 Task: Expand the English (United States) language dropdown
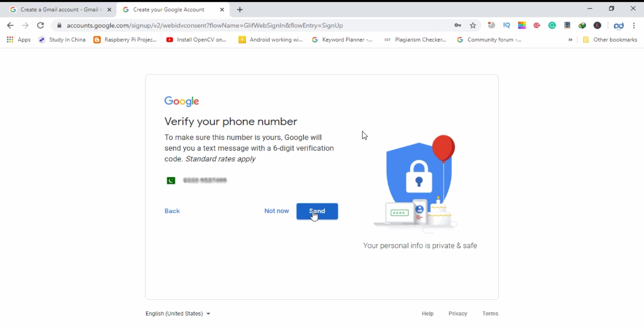(178, 313)
